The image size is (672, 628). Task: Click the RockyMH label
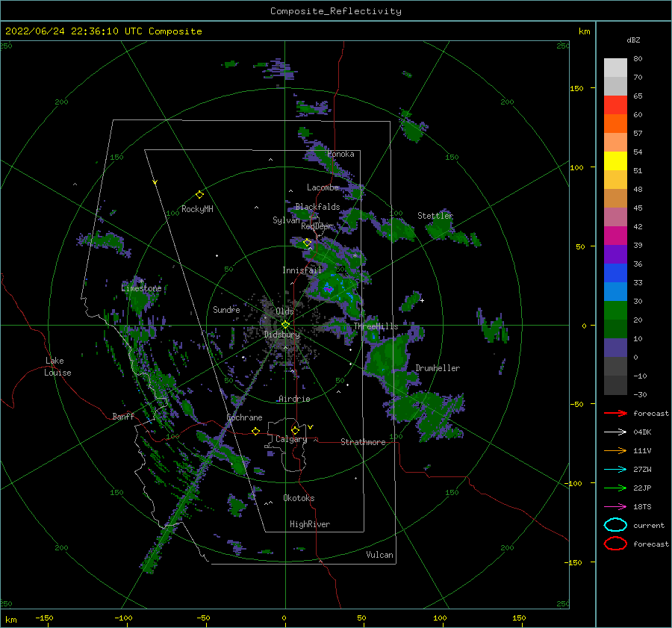[x=197, y=209]
